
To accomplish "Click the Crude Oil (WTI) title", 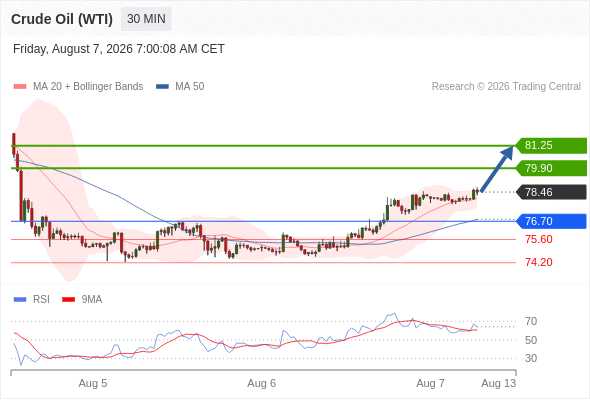I will click(62, 19).
